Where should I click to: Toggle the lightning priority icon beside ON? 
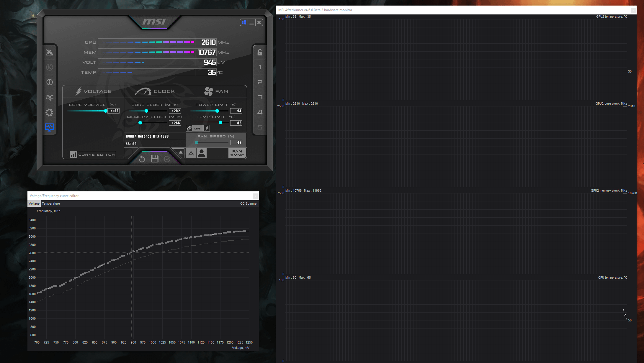click(207, 128)
